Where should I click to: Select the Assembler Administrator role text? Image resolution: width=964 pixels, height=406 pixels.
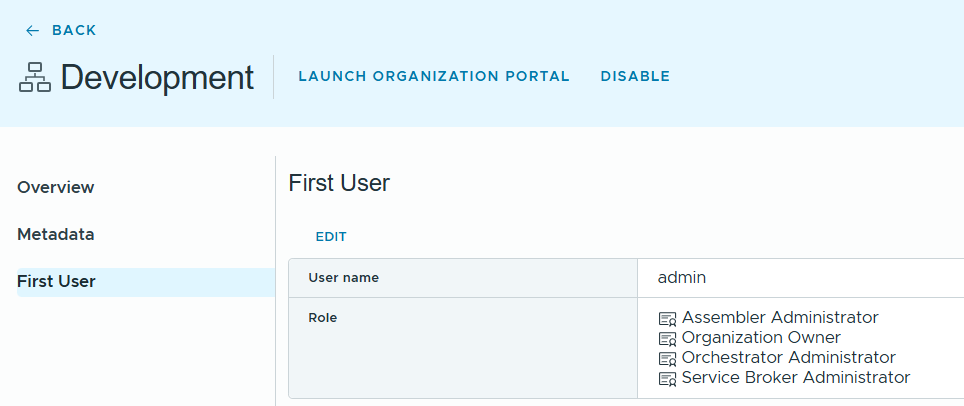tap(780, 318)
